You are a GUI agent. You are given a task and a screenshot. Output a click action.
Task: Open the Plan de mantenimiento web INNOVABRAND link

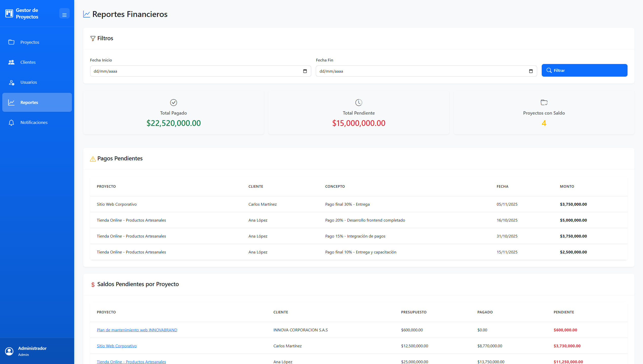(137, 330)
